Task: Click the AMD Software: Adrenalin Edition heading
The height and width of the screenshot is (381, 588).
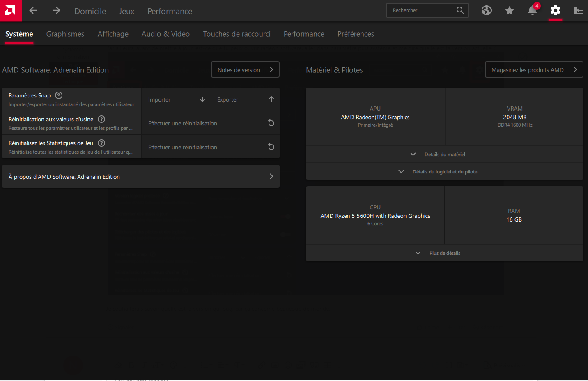Action: coord(55,70)
